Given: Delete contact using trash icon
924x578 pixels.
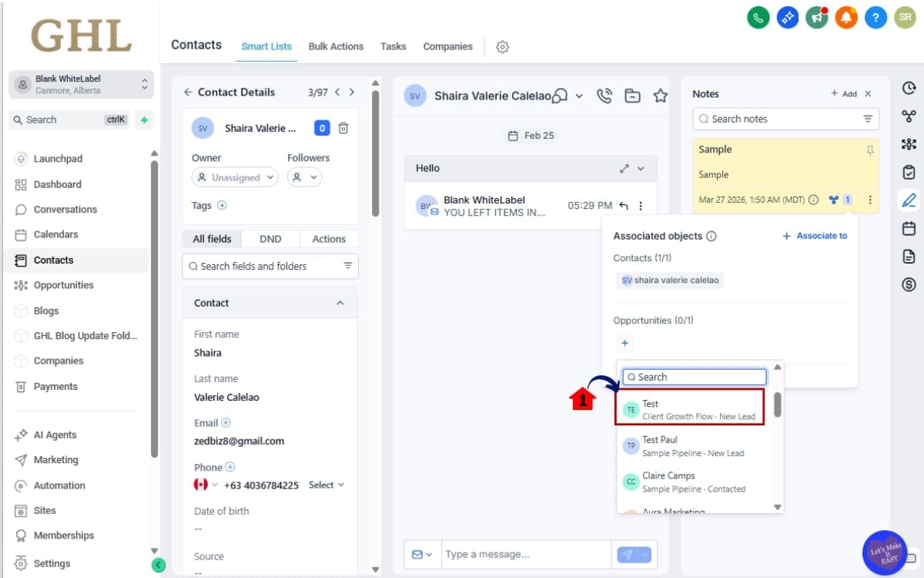Looking at the screenshot, I should click(343, 128).
